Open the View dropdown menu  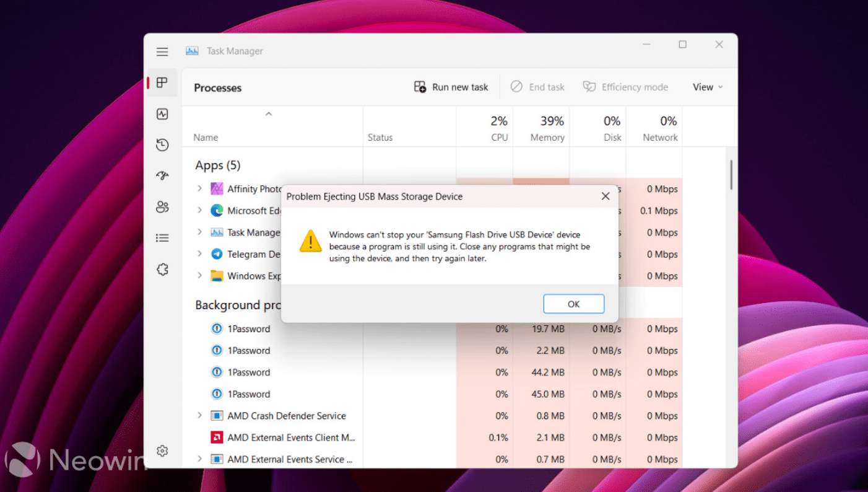[708, 87]
